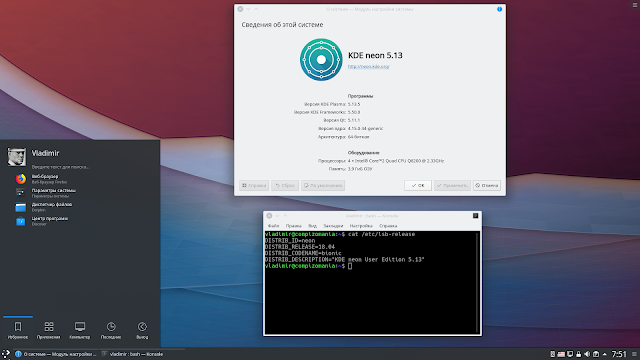Open Вид menu in Konsole
The height and width of the screenshot is (360, 640).
pyautogui.click(x=312, y=226)
